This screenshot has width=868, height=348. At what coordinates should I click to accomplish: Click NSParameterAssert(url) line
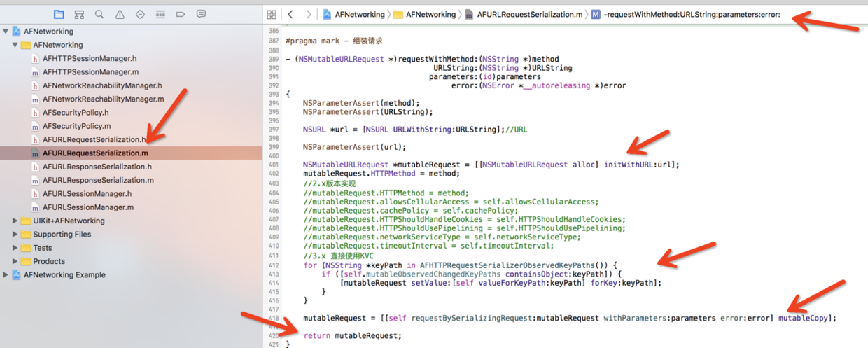pyautogui.click(x=355, y=147)
